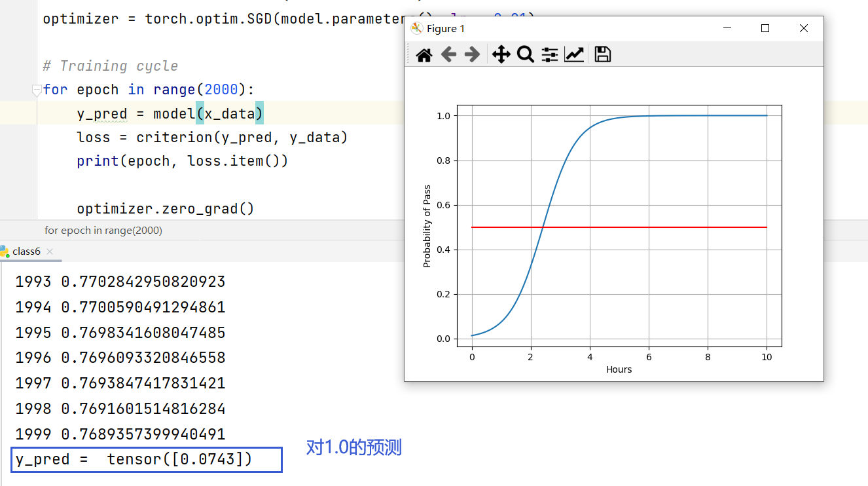Click output line '1994 0.7700590491294861'

tap(120, 307)
